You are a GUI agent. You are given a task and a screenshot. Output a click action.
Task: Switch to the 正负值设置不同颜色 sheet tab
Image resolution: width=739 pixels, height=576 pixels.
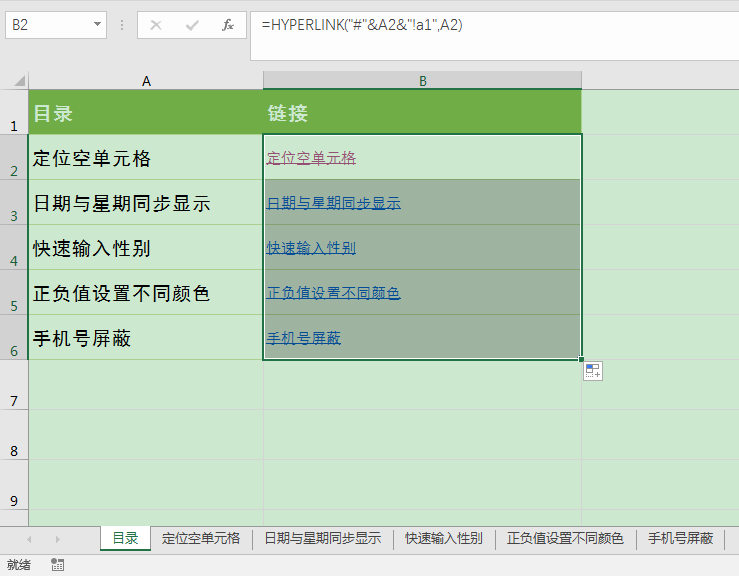pos(565,538)
